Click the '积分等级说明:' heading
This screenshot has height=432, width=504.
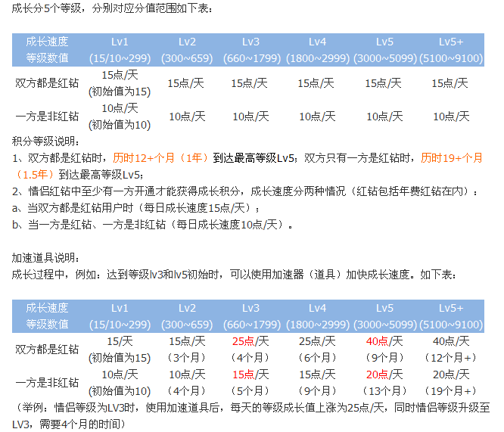point(45,141)
